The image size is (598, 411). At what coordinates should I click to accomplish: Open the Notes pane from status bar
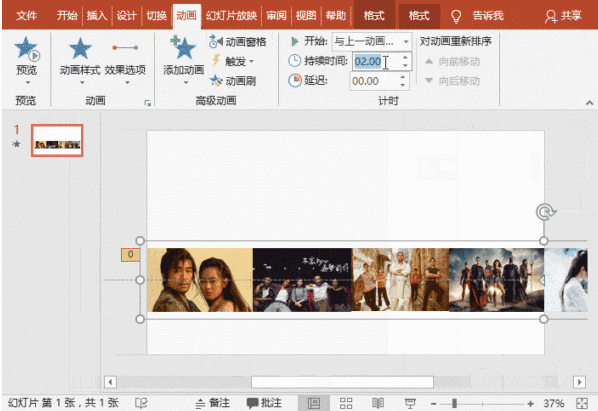coord(213,403)
